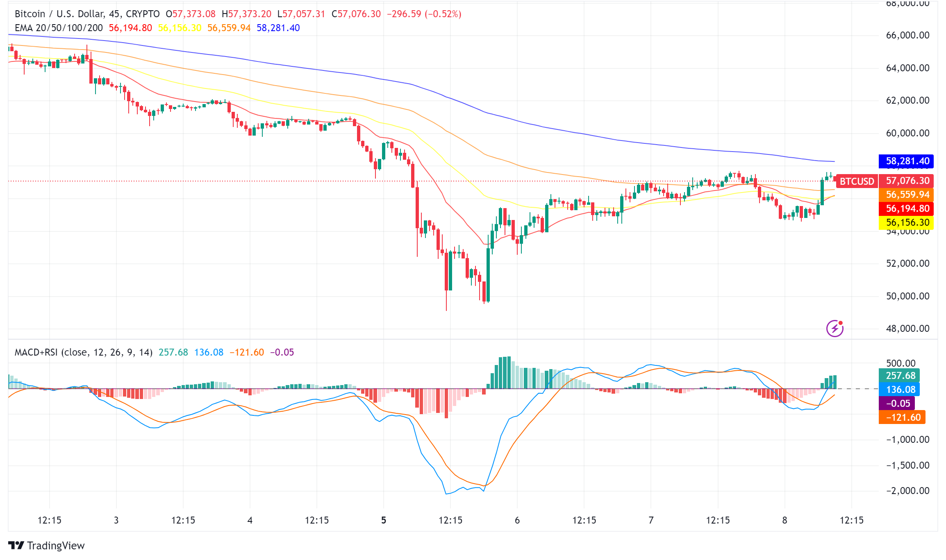Click the 56,559.94 orange EMA label
The width and height of the screenshot is (946, 560).
907,195
